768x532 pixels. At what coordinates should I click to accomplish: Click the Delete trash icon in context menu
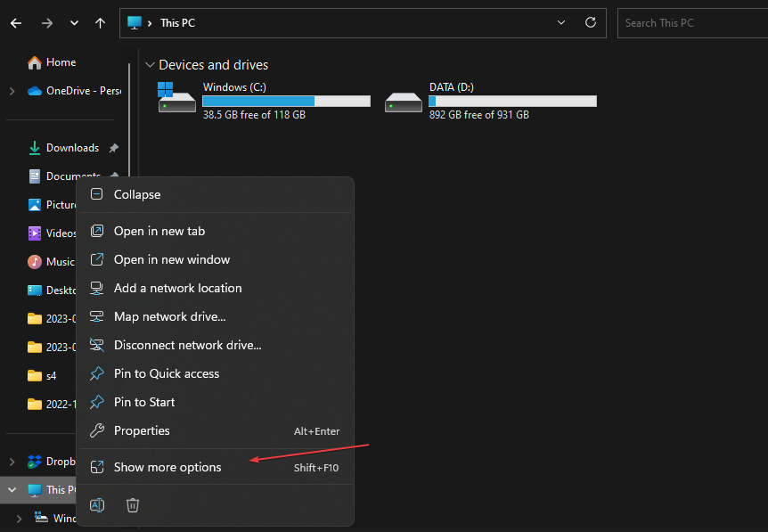coord(133,505)
